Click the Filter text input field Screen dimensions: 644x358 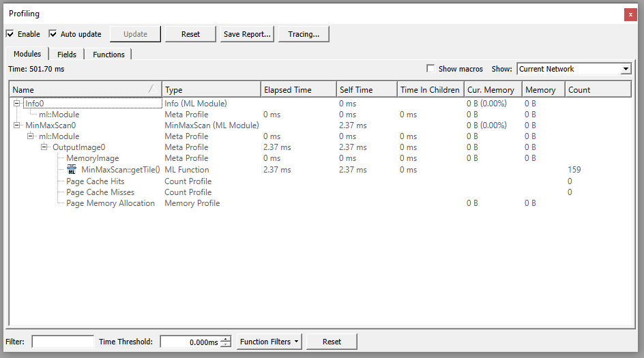(x=63, y=342)
